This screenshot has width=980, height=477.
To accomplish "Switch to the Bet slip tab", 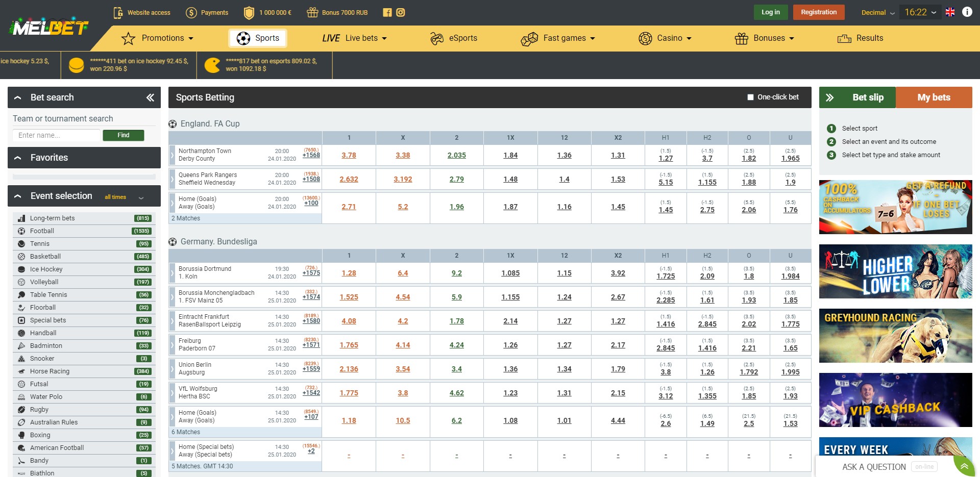I will click(857, 97).
